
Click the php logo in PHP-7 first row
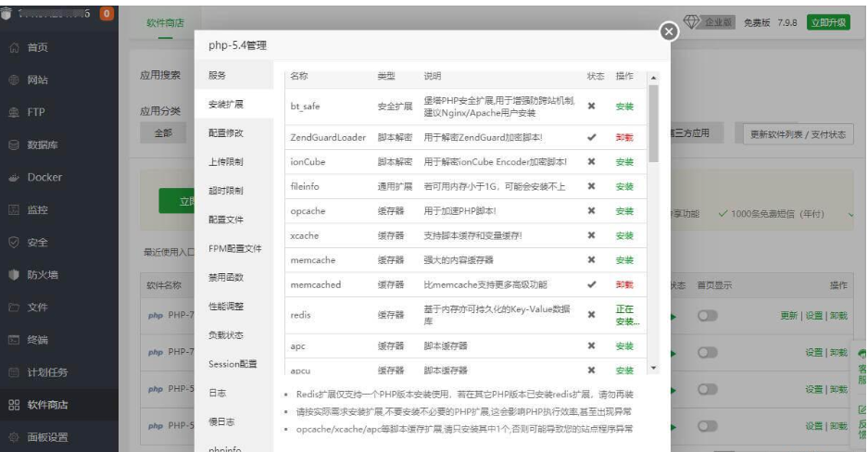pos(156,315)
